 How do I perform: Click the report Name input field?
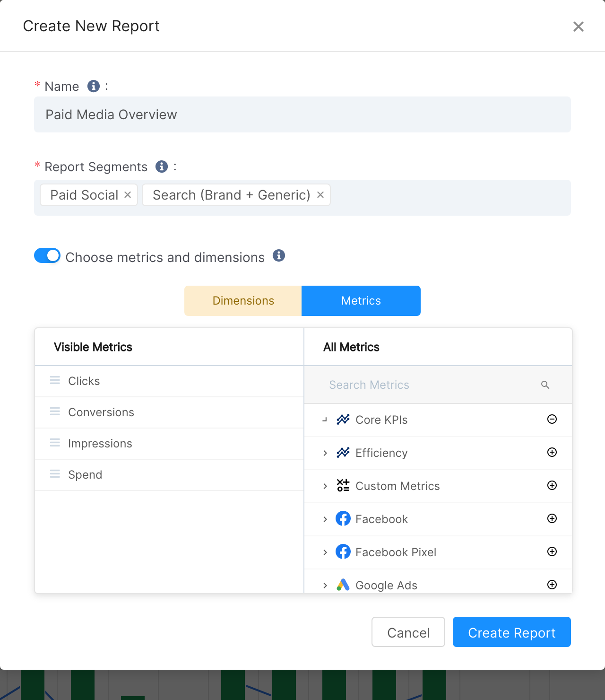(x=302, y=114)
